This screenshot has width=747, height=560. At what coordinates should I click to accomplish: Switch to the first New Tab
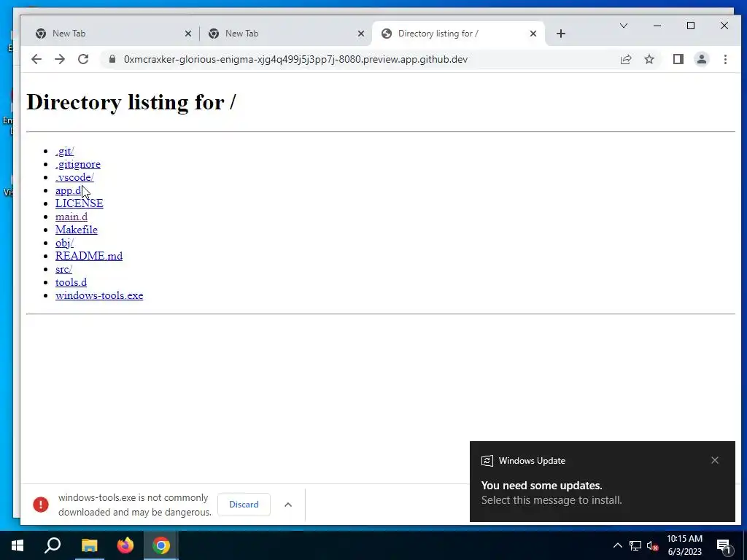[113, 34]
